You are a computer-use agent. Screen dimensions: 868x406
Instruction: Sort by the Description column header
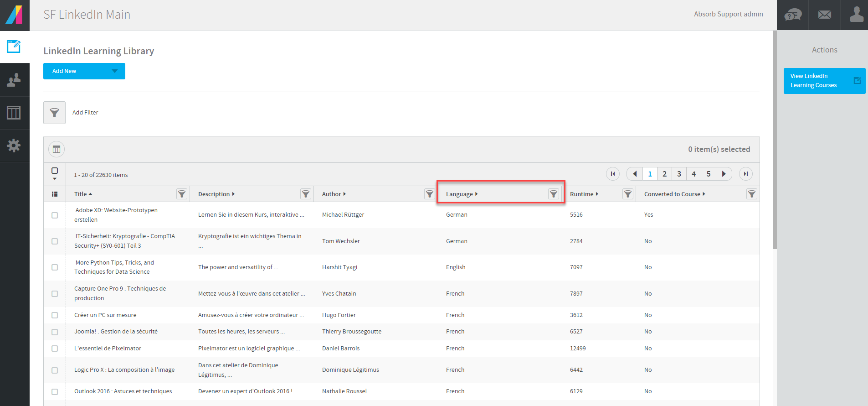216,194
